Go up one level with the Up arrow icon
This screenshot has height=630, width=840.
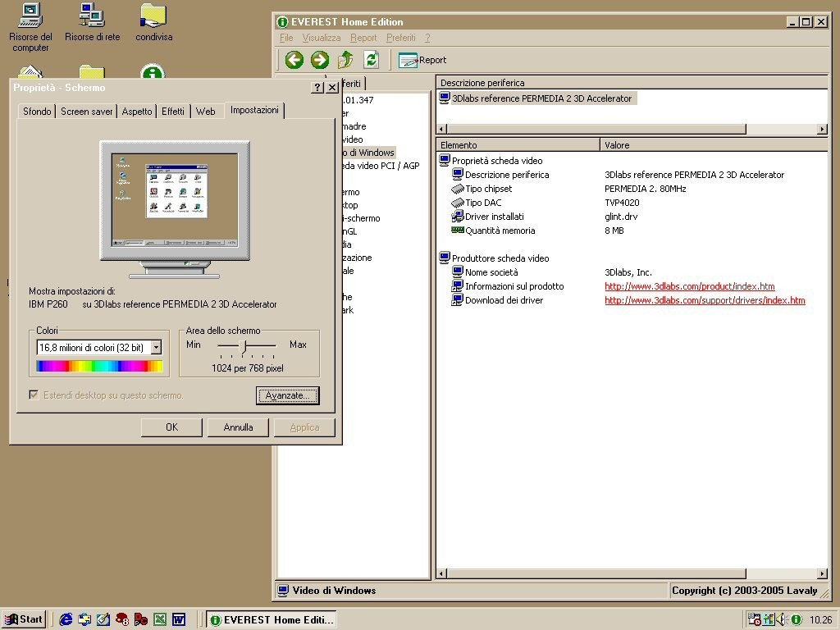pyautogui.click(x=345, y=59)
